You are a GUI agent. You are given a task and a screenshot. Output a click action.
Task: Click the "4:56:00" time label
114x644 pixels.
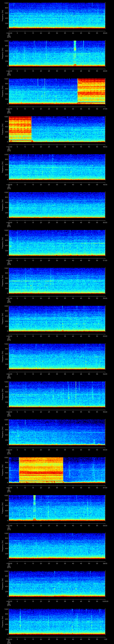click(x=9, y=487)
